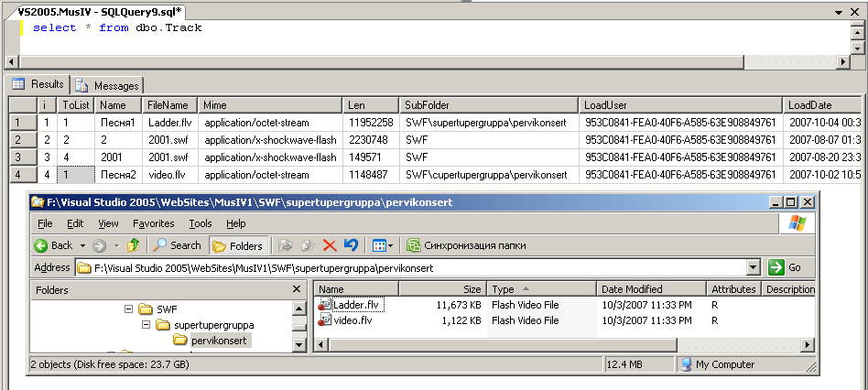Collapse the SWF folder tree node
Image resolution: width=868 pixels, height=390 pixels.
(128, 309)
